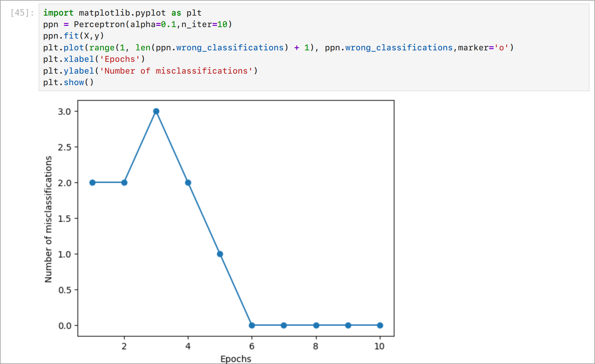
Task: Click the ppn.fit(X,y) line
Action: pos(73,36)
